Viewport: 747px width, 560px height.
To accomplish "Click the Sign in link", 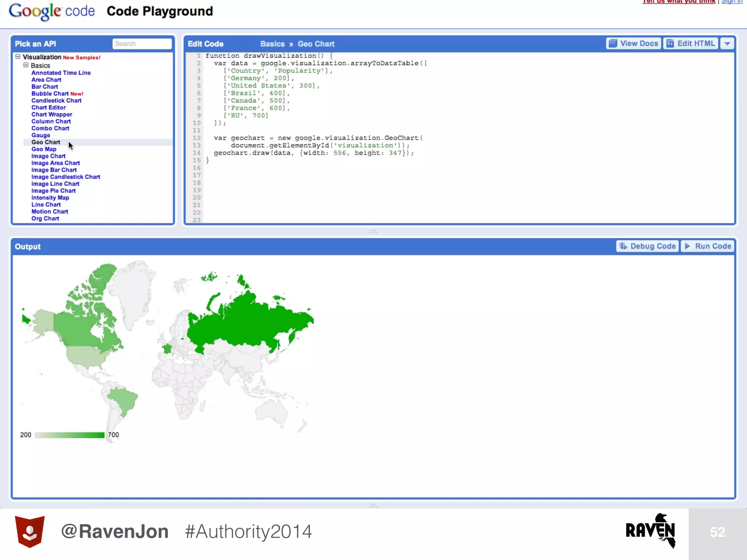I will click(731, 2).
